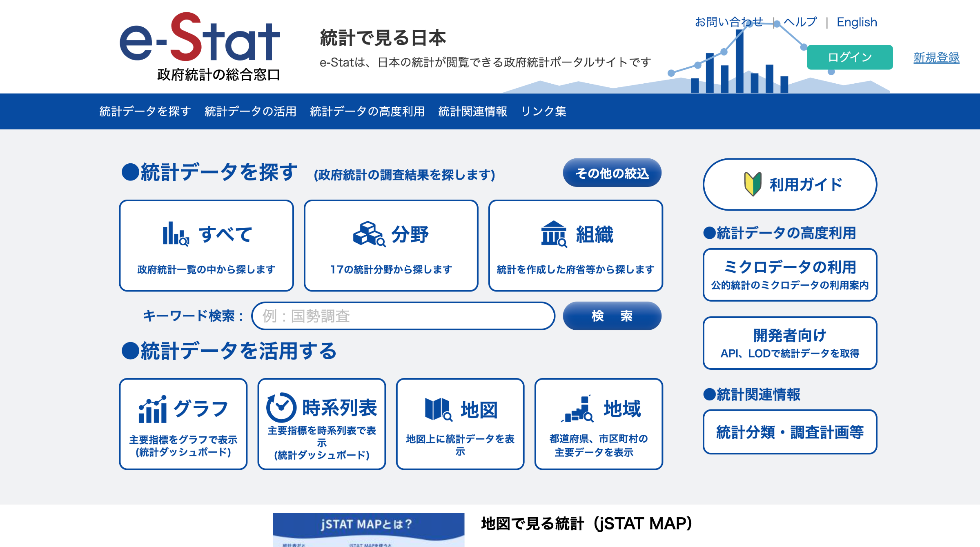The image size is (980, 547).
Task: Click the 地図で見る統計 (jSTAT MAP) heading
Action: coord(586,524)
